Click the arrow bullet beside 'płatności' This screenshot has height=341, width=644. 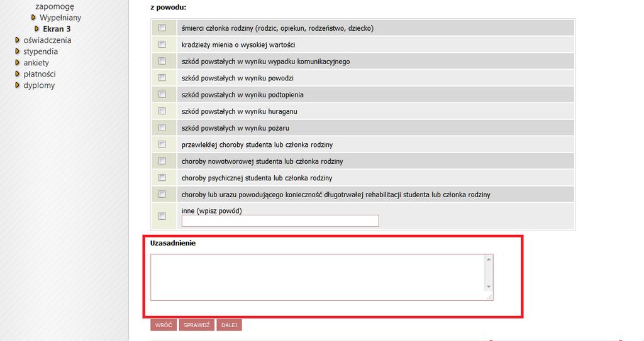pos(17,74)
